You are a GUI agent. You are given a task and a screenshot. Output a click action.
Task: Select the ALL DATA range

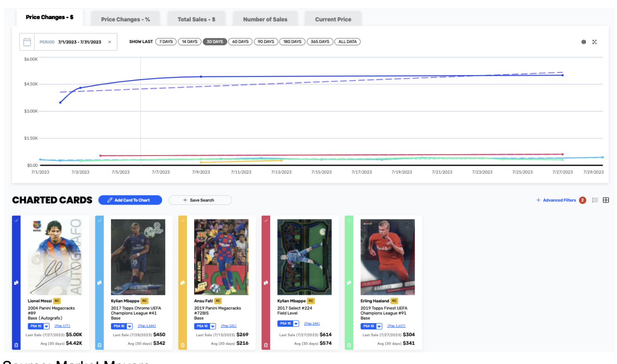coord(348,42)
